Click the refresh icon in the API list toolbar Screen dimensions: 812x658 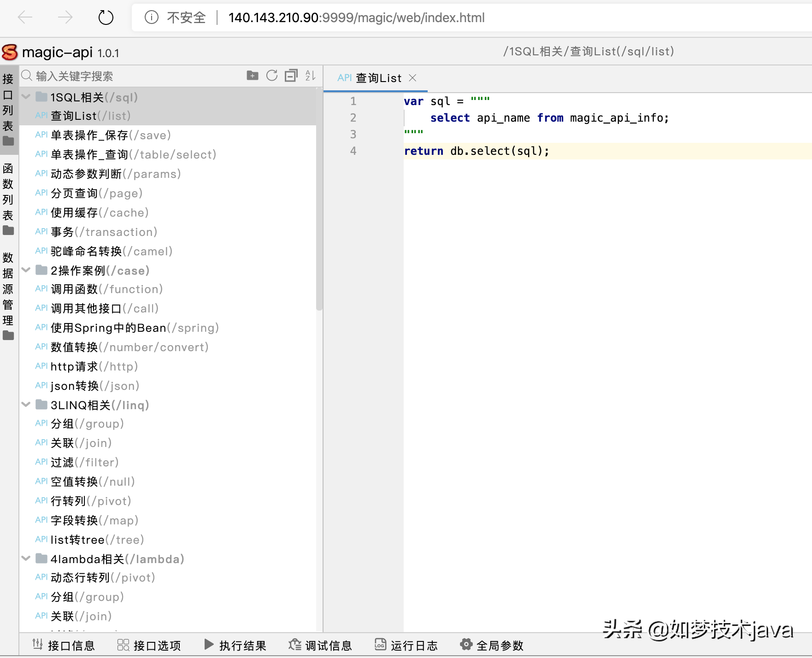click(272, 76)
